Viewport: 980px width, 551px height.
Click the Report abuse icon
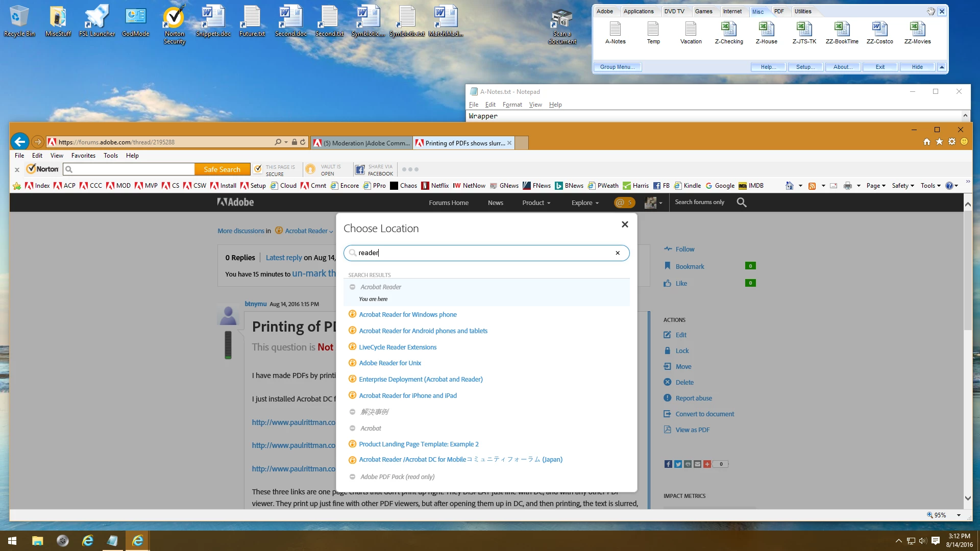click(x=667, y=398)
